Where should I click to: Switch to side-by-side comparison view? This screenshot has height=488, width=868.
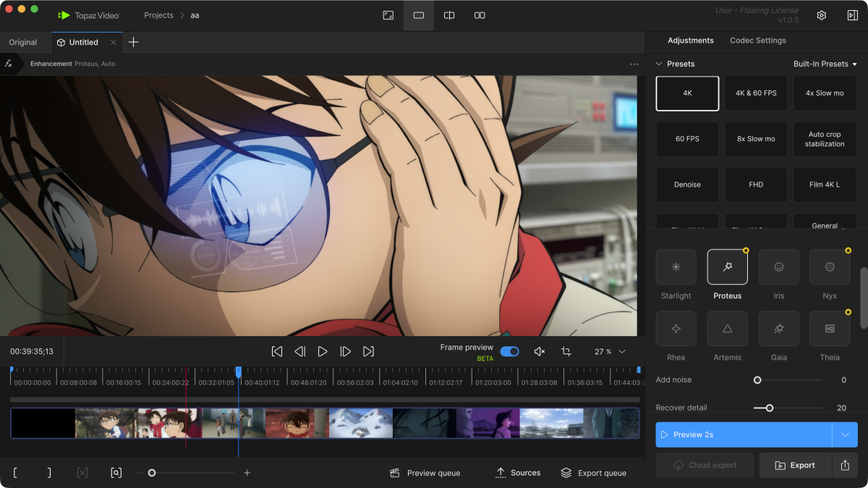[480, 15]
